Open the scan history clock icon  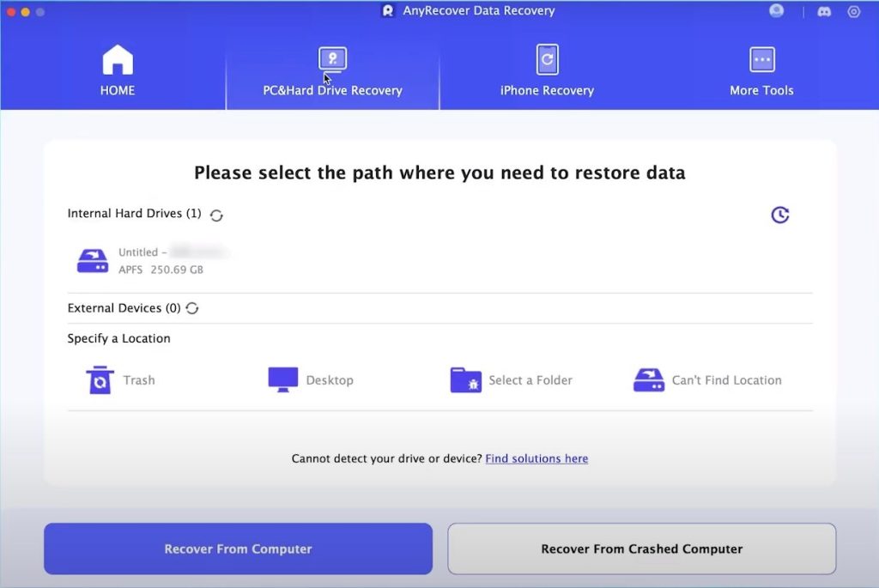(779, 215)
